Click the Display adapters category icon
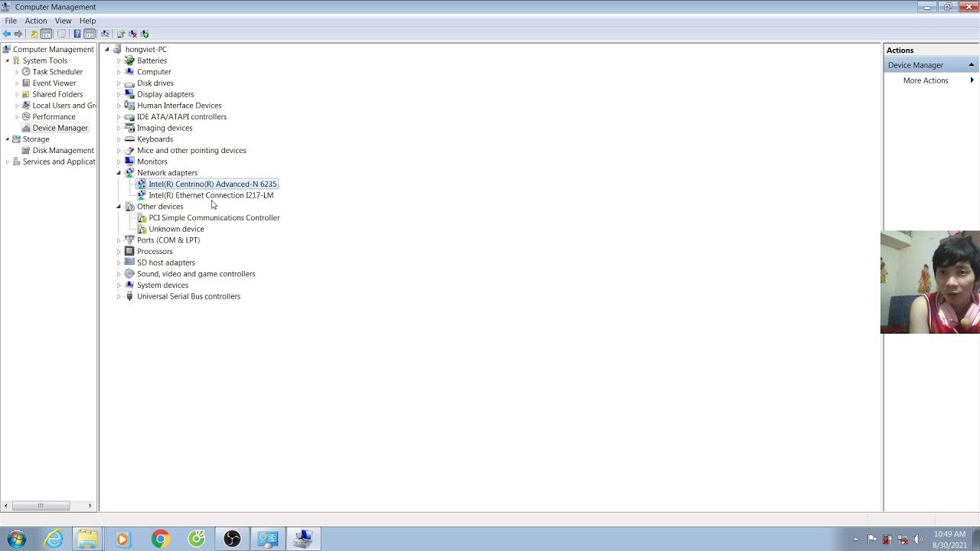 (129, 94)
